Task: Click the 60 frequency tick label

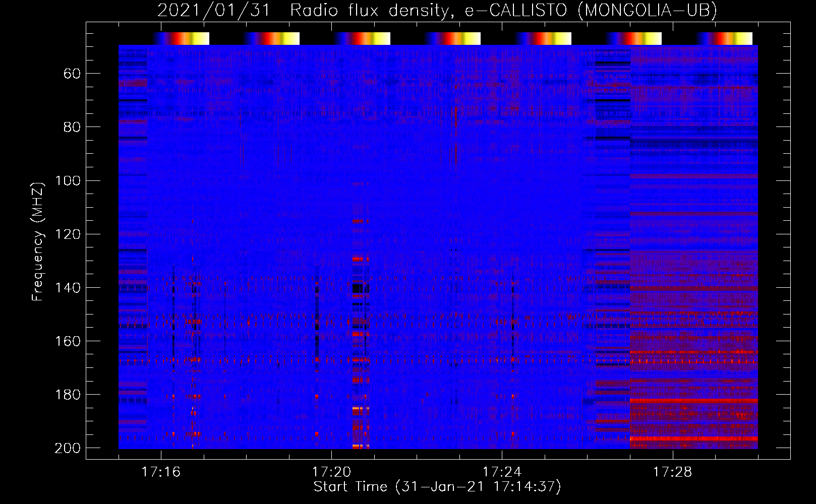Action: 72,74
